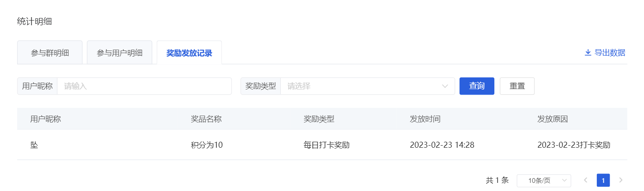
Task: Click the 查询 button
Action: (477, 86)
